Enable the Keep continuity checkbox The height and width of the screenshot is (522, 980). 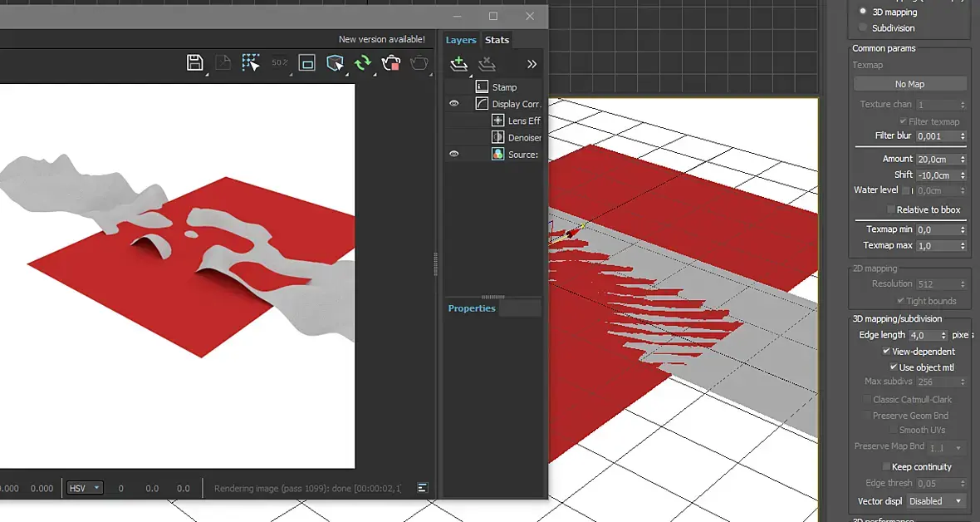point(886,467)
